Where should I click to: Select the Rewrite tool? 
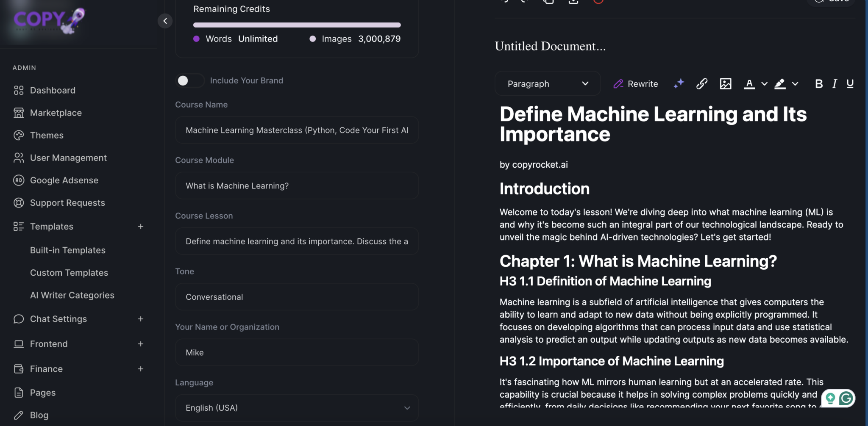(x=635, y=84)
